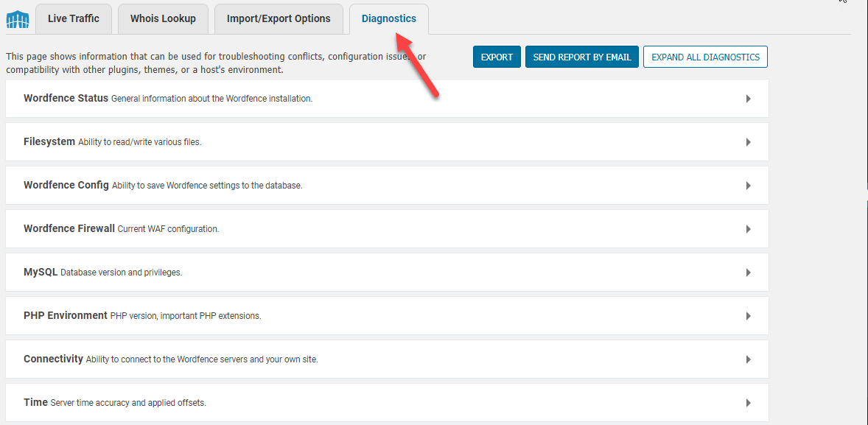Select the Diagnostics tab
Image resolution: width=868 pixels, height=425 pixels.
click(x=388, y=19)
